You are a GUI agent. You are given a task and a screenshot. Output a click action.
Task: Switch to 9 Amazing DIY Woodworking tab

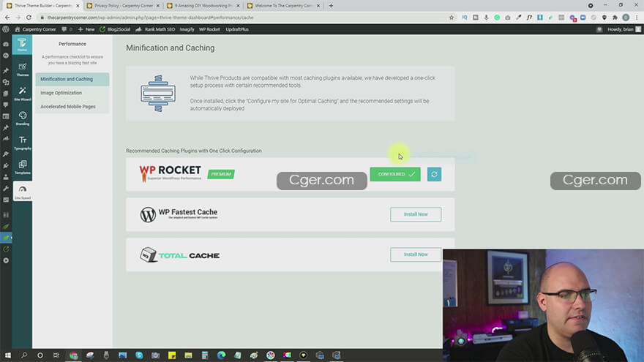pos(203,6)
